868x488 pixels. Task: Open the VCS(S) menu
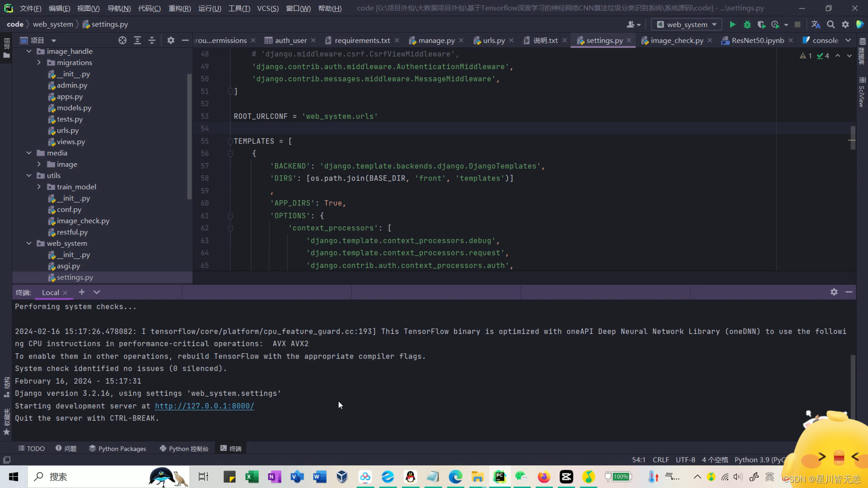(268, 8)
